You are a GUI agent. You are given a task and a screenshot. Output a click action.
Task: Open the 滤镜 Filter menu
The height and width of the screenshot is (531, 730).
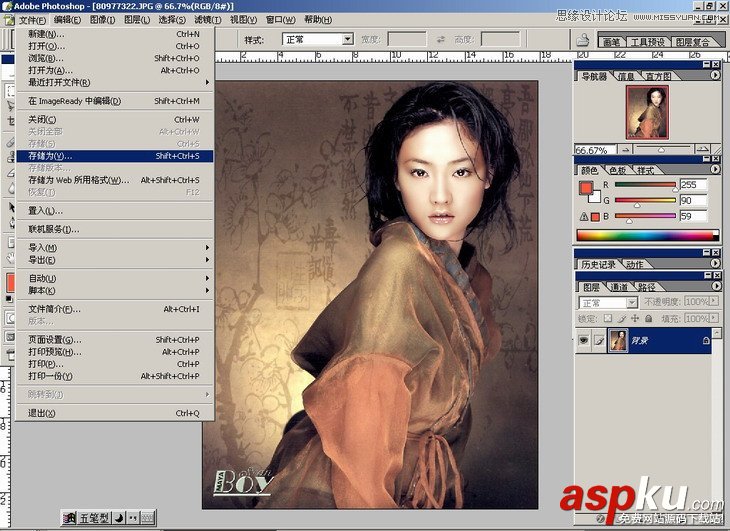tap(208, 20)
